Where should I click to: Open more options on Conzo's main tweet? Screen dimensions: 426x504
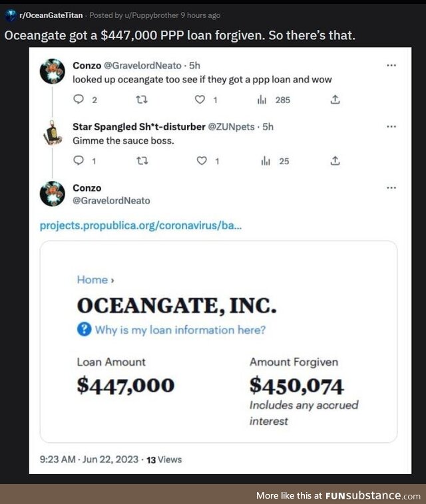click(391, 188)
